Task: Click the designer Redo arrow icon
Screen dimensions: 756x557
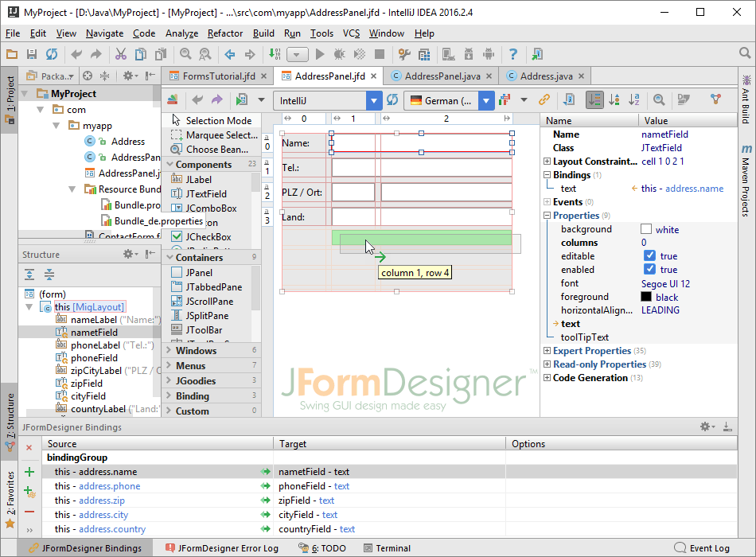Action: pos(217,99)
